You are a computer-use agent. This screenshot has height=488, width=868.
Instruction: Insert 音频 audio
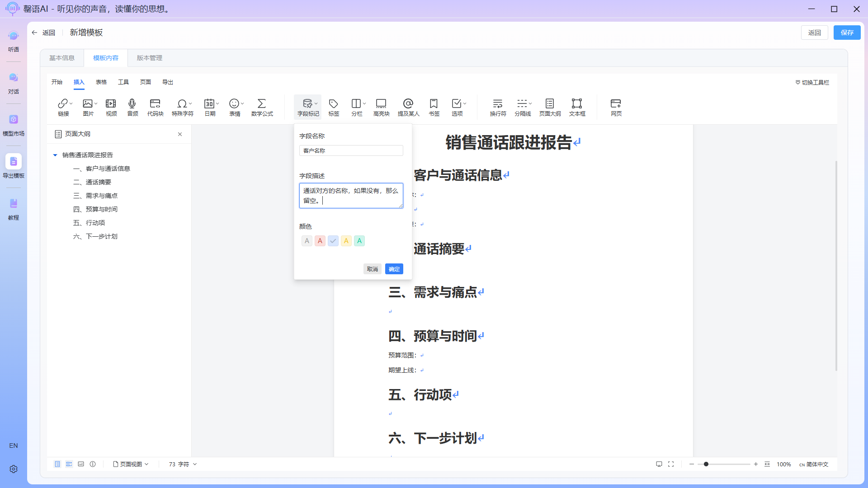click(x=132, y=108)
